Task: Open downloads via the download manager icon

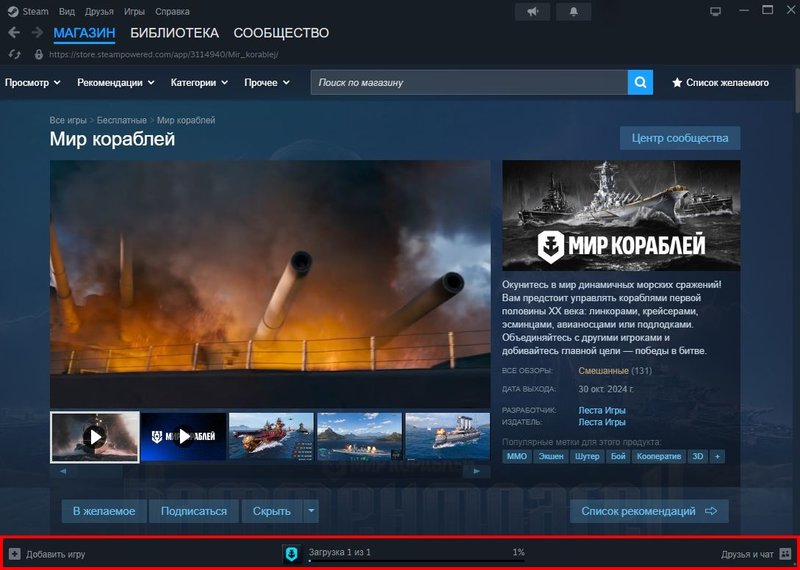Action: coord(292,554)
